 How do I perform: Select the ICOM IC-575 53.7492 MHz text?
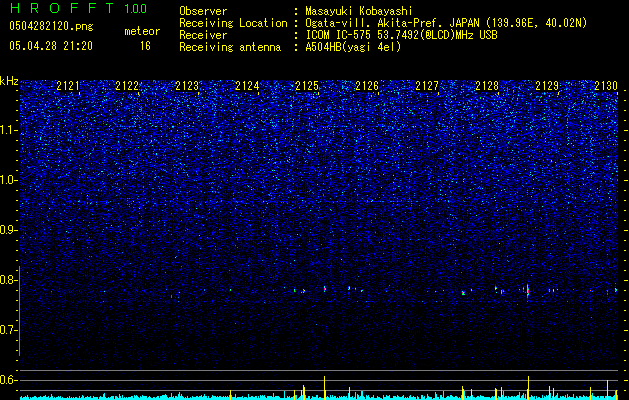tap(401, 35)
